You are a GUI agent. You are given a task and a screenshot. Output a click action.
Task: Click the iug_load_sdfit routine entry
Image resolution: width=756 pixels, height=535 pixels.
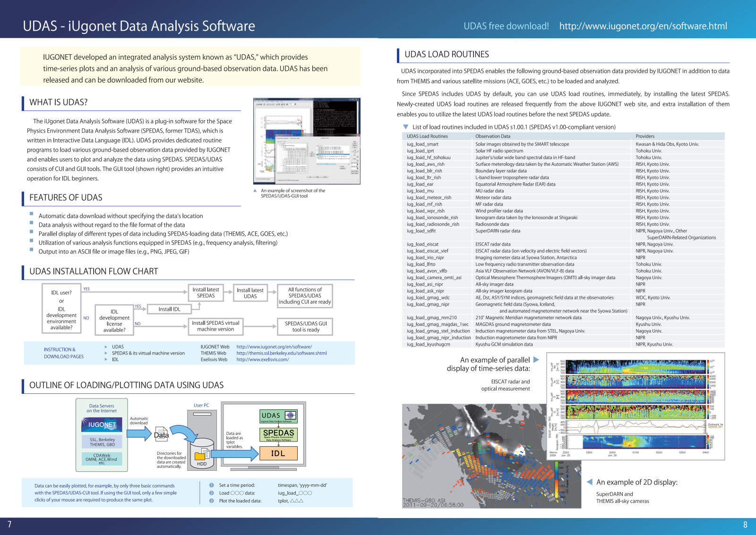(x=421, y=231)
